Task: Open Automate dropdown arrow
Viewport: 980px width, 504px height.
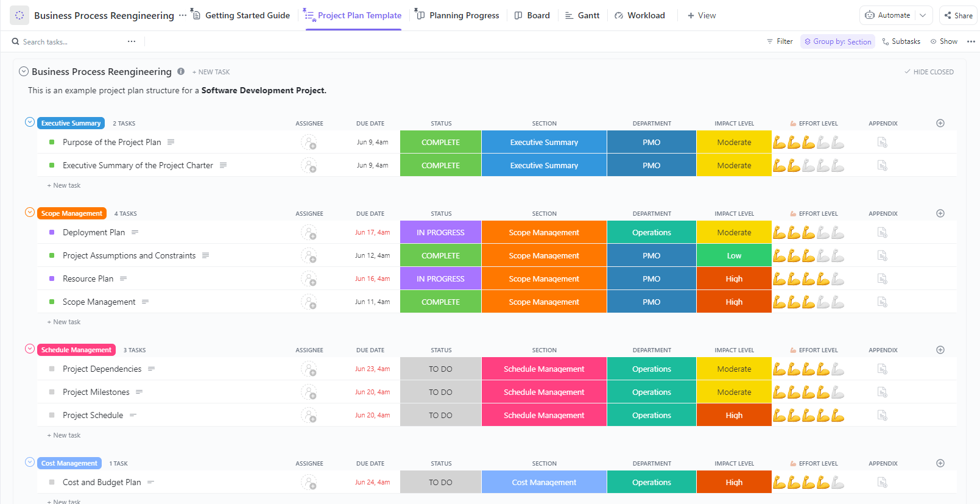Action: [x=923, y=15]
